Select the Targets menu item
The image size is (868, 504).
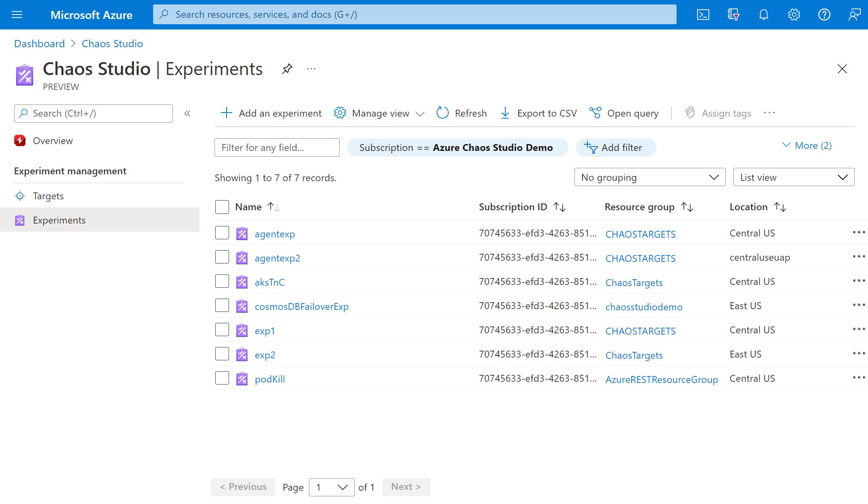tap(48, 196)
